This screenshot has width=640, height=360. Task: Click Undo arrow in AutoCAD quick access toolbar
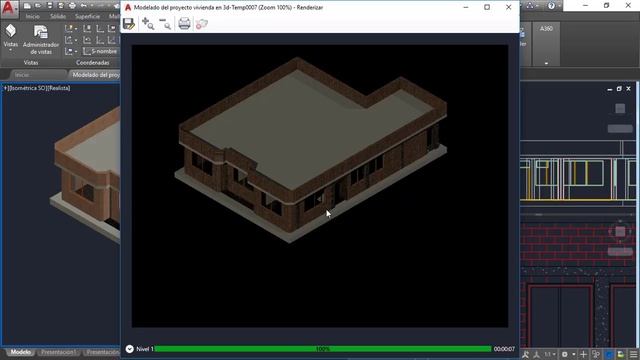pos(84,6)
